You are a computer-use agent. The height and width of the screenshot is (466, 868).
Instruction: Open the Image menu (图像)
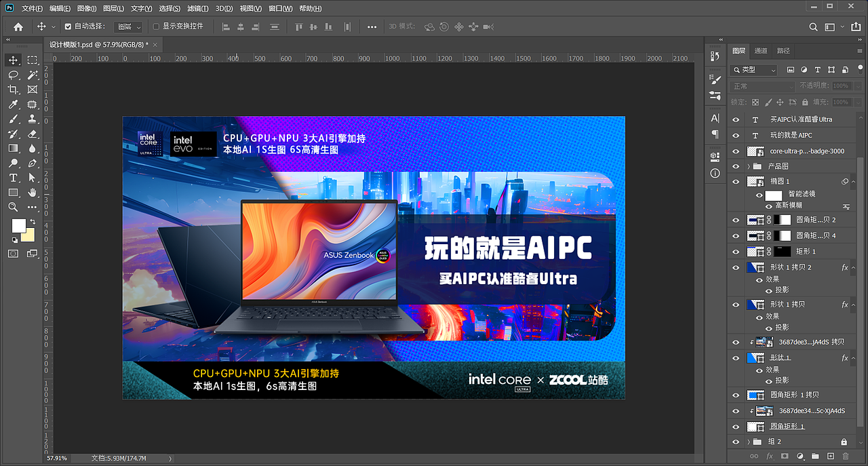coord(87,8)
